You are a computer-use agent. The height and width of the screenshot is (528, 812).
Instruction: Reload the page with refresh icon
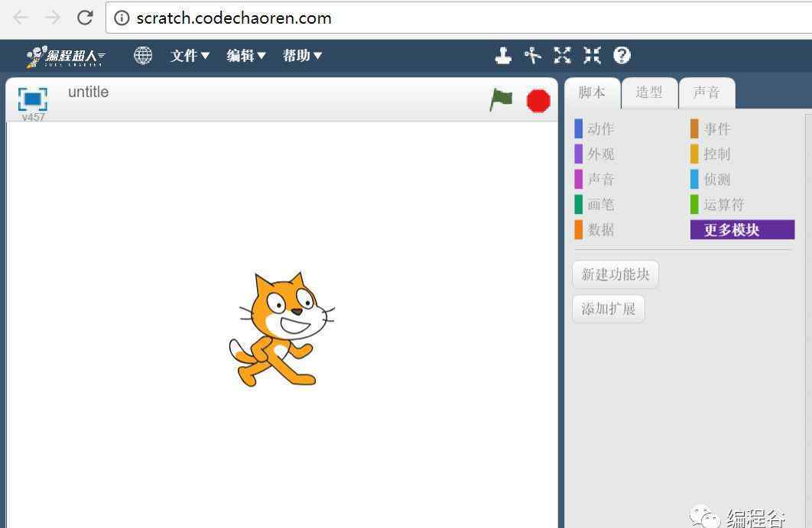[85, 18]
